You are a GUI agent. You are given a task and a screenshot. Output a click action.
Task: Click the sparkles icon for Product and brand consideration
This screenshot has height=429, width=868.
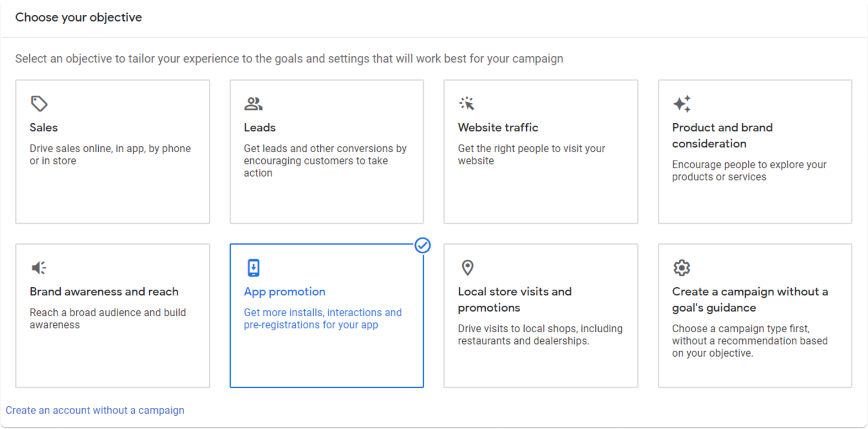click(x=681, y=103)
